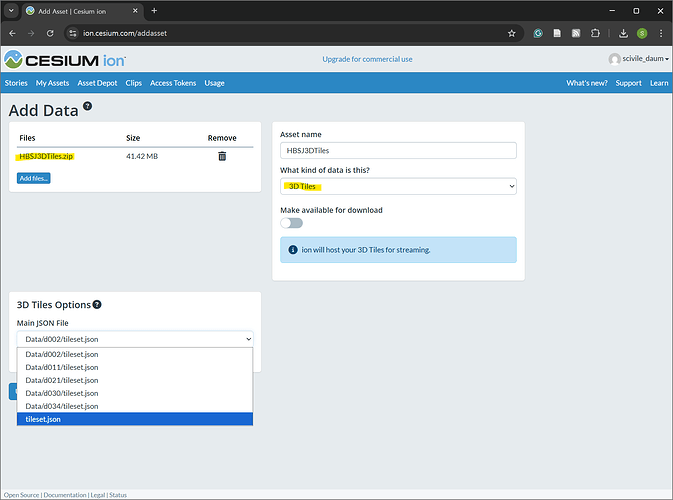The image size is (673, 500).
Task: Open the Chrome profile avatar
Action: click(642, 33)
